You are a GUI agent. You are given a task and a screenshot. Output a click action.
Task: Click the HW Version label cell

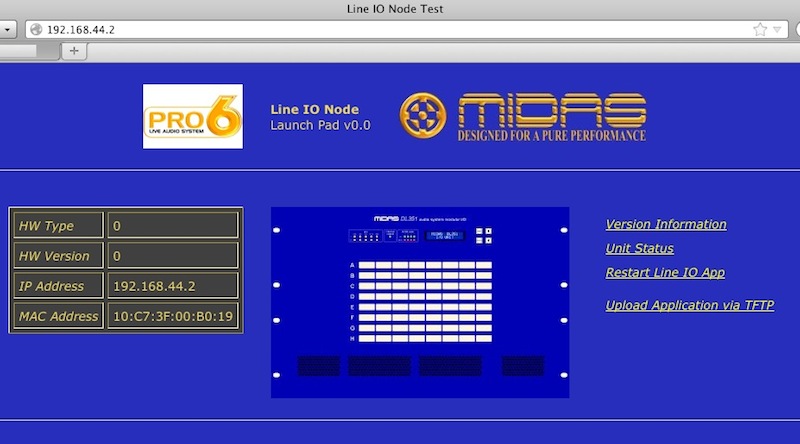pyautogui.click(x=58, y=256)
